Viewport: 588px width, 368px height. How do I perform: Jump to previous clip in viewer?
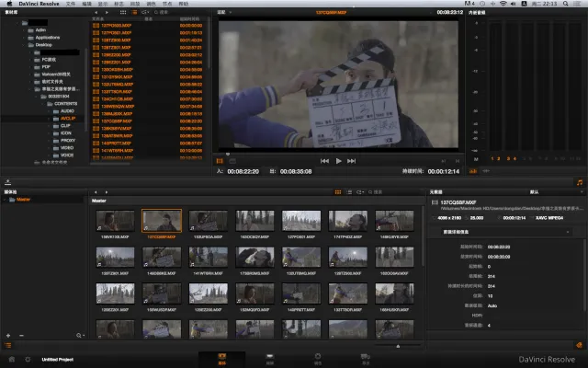[x=324, y=161]
